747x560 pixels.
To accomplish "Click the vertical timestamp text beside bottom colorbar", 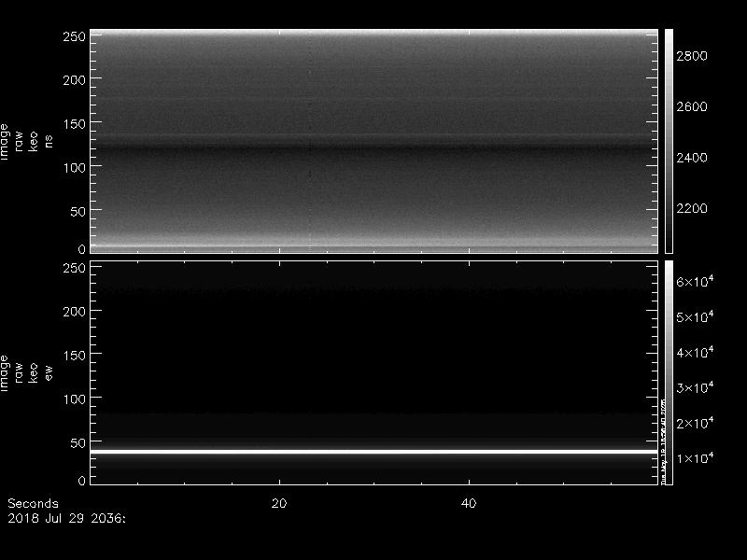I will click(x=663, y=441).
